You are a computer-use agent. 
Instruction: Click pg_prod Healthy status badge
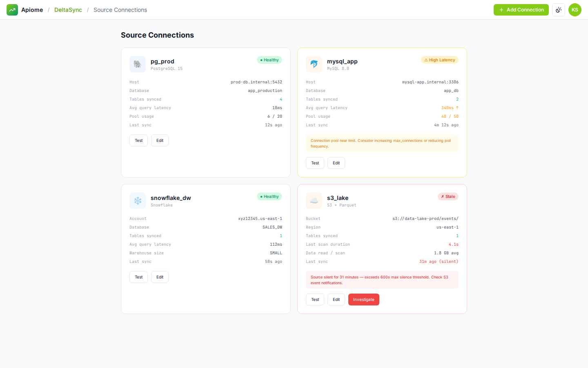(x=269, y=60)
